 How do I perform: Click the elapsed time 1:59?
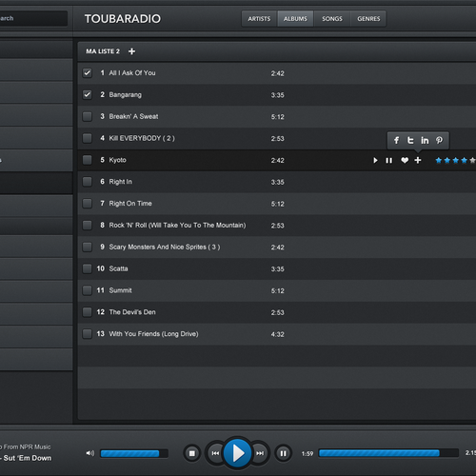coord(307,454)
